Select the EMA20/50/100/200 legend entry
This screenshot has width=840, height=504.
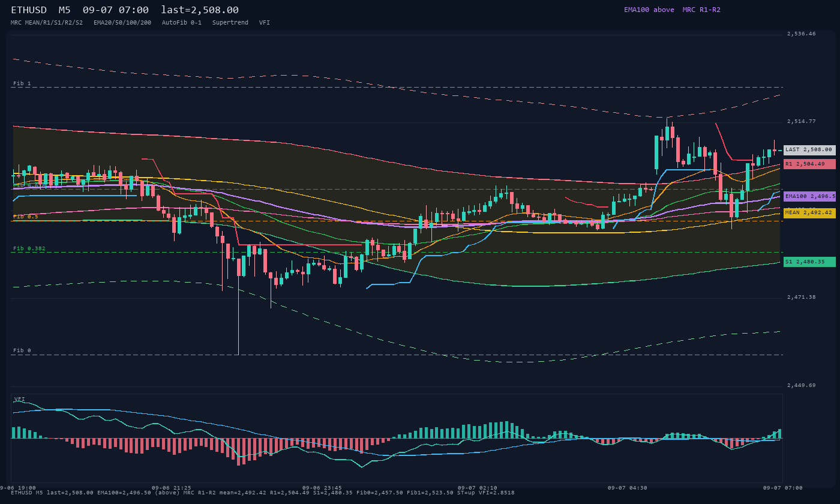coord(122,23)
